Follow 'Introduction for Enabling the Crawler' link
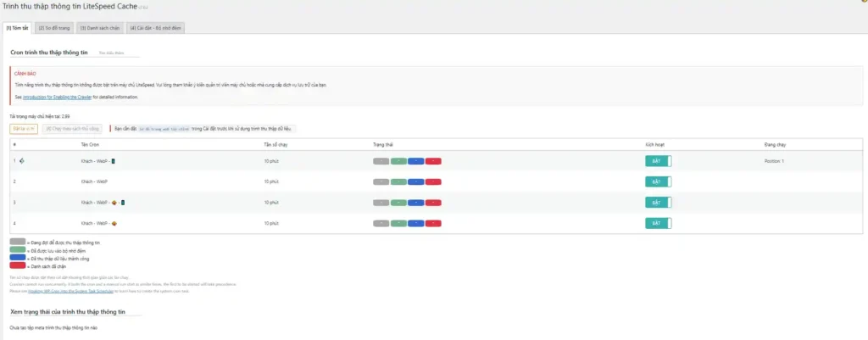This screenshot has width=868, height=340. [57, 97]
